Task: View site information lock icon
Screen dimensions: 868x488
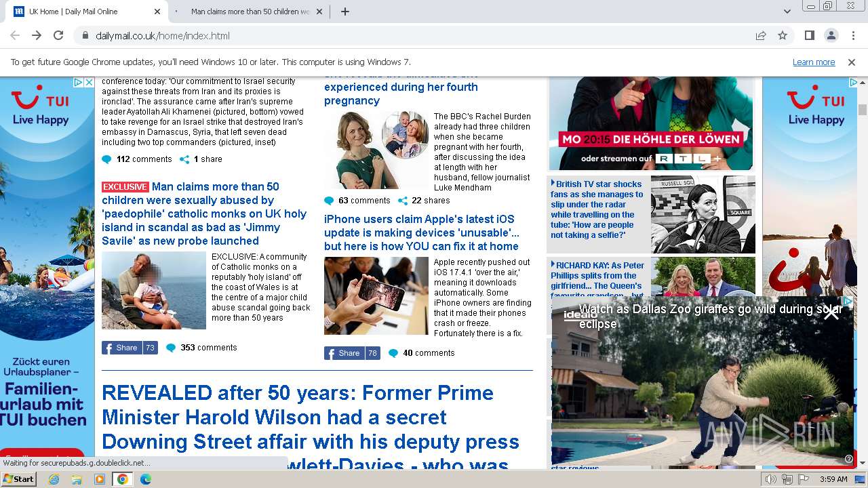Action: [x=85, y=36]
